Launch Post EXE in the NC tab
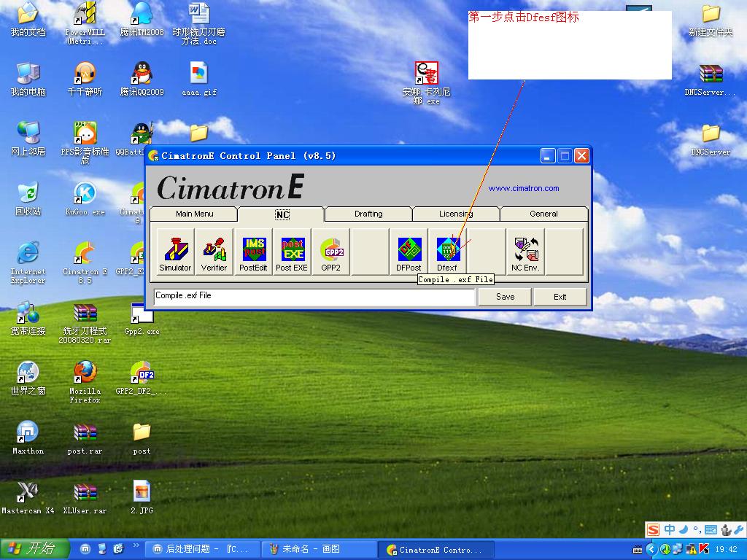Screen dimensions: 747x560 [292, 252]
